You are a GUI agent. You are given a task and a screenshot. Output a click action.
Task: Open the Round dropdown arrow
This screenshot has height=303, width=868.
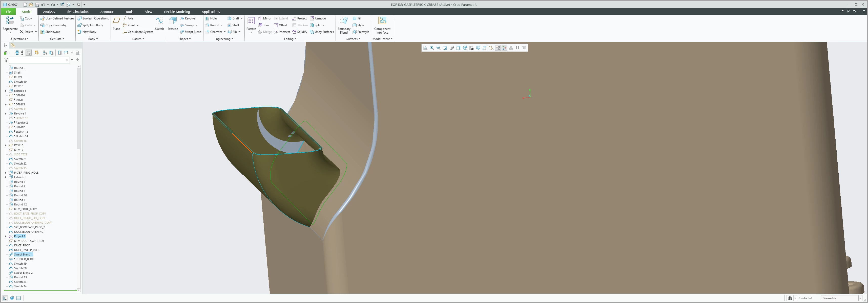tap(222, 25)
